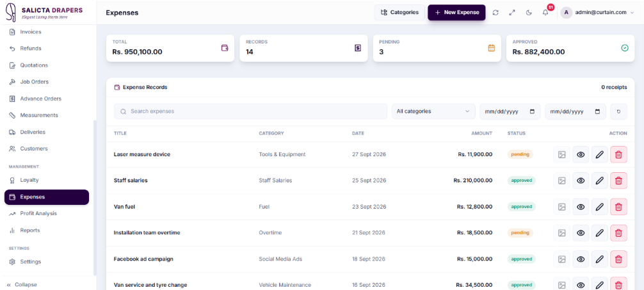View details of Van fuel expense
The width and height of the screenshot is (644, 290).
[581, 207]
